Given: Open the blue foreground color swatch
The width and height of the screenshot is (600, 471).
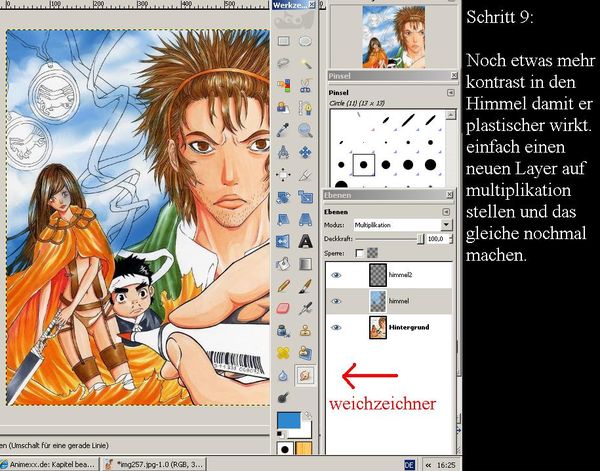Looking at the screenshot, I should [x=289, y=420].
